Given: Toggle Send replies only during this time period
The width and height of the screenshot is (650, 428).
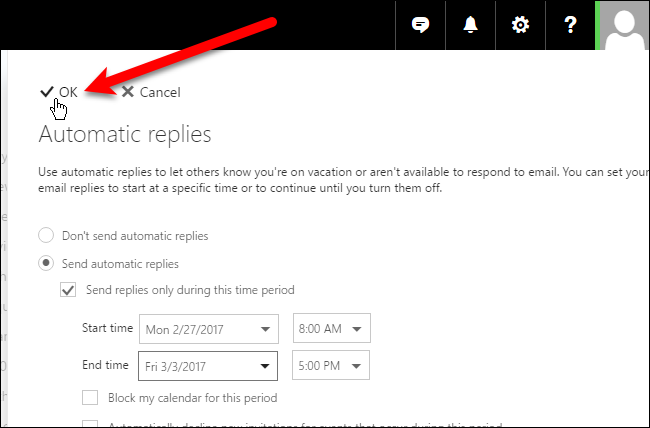Looking at the screenshot, I should pyautogui.click(x=69, y=290).
